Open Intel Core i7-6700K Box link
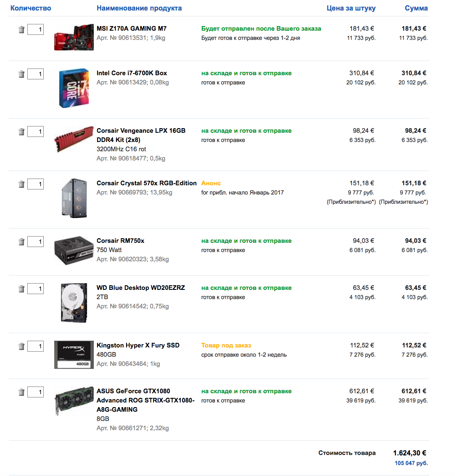Viewport: 455px width, 476px height. tap(132, 73)
